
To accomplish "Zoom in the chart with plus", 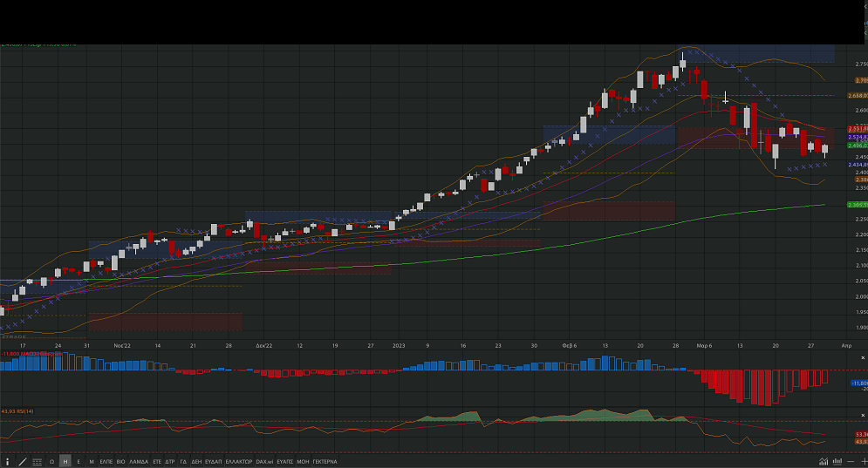I will coord(864,461).
